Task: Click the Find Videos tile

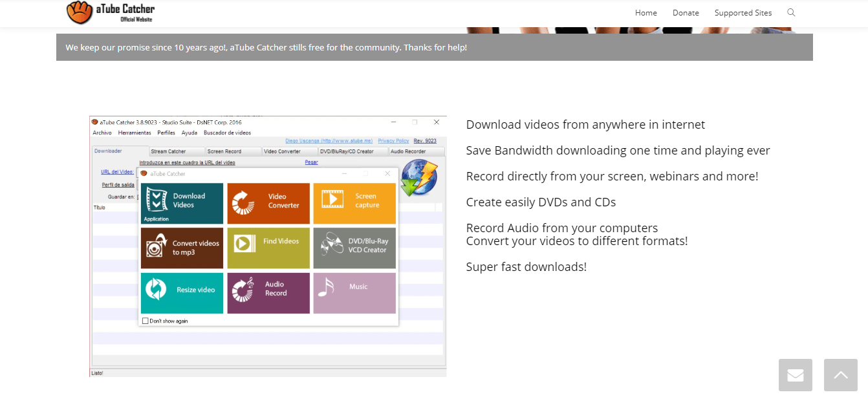Action: click(268, 248)
